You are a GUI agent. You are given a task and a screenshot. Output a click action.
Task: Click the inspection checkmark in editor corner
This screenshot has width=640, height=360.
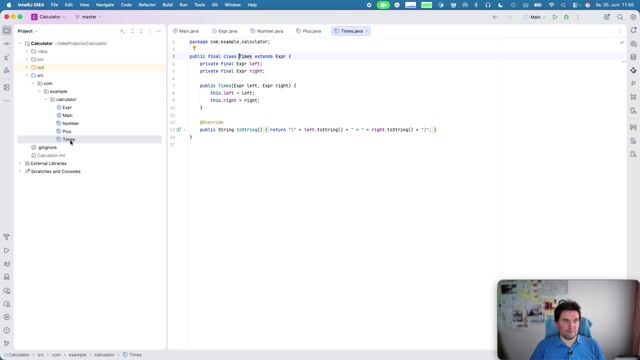(x=622, y=42)
